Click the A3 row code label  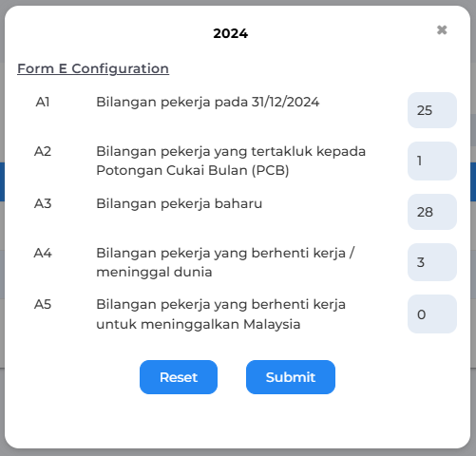coord(43,203)
